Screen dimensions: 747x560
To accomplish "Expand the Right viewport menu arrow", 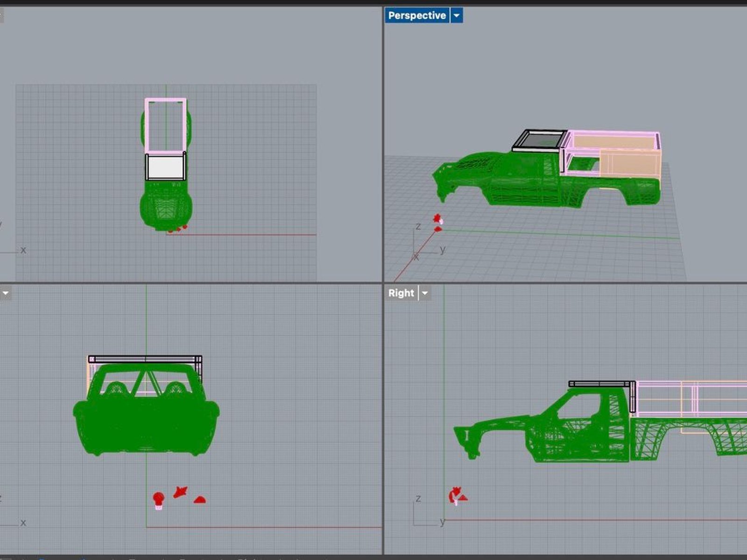I will [x=425, y=293].
